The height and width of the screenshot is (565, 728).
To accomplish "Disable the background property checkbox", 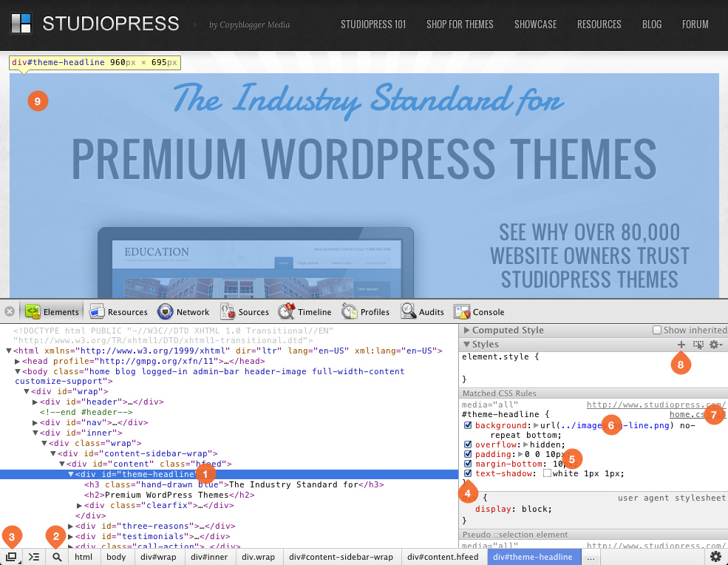I will (x=468, y=424).
